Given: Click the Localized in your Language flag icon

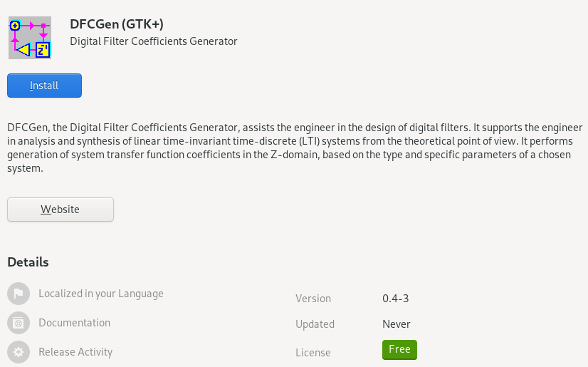Looking at the screenshot, I should [x=19, y=294].
